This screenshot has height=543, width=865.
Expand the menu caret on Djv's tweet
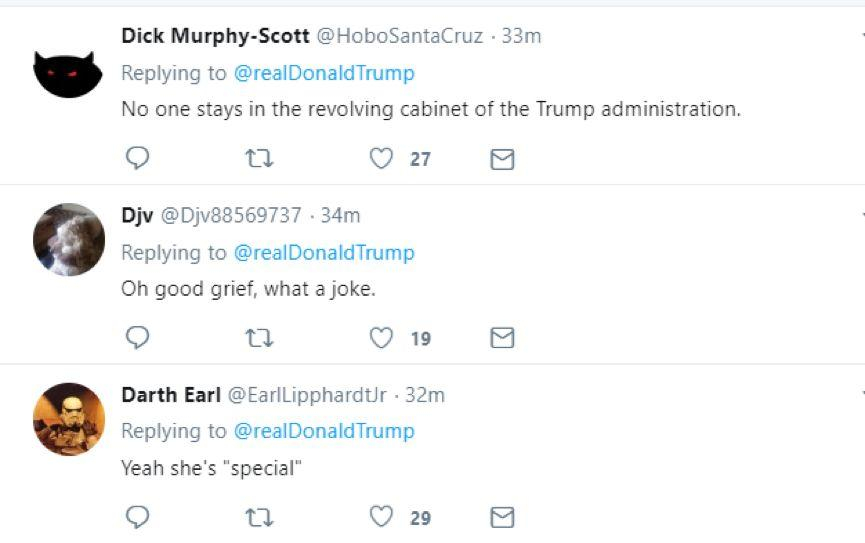point(860,214)
